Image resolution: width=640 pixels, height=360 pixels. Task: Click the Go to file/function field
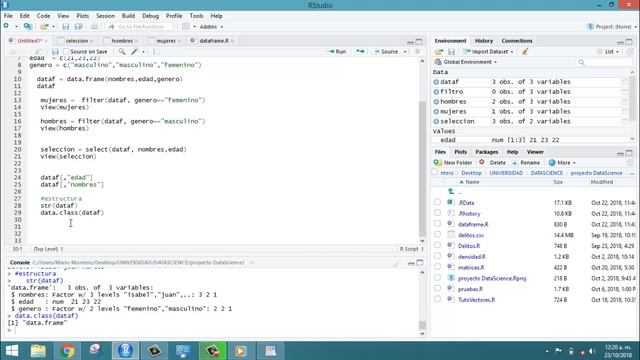click(x=141, y=27)
